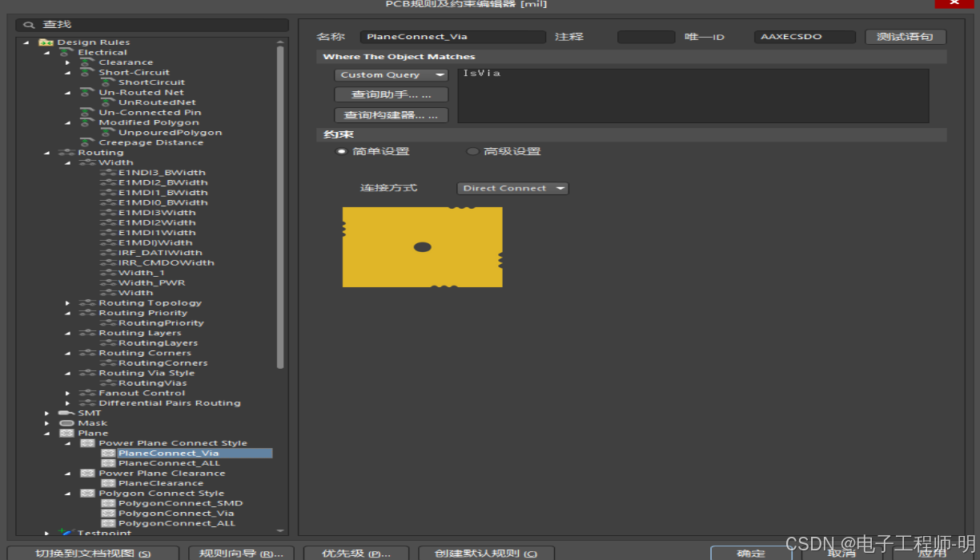The height and width of the screenshot is (560, 980).
Task: Click the PolygonConnect_SMD rule icon
Action: pos(108,503)
